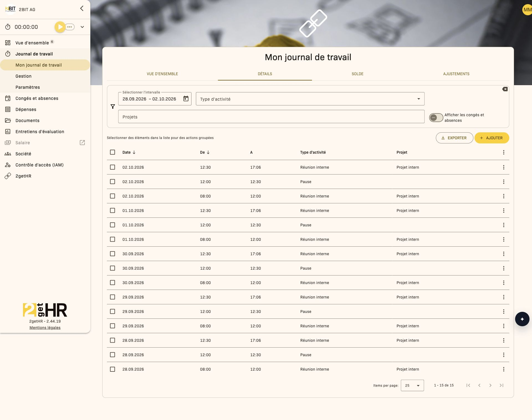Open row menu for 28.09.2026 Pause entry
This screenshot has height=420, width=532.
pos(503,355)
